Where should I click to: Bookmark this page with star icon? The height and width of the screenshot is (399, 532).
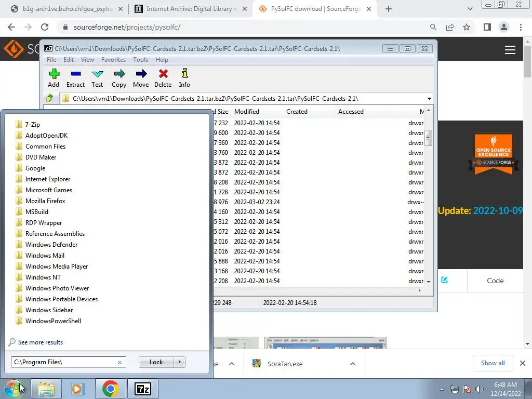pos(467,27)
